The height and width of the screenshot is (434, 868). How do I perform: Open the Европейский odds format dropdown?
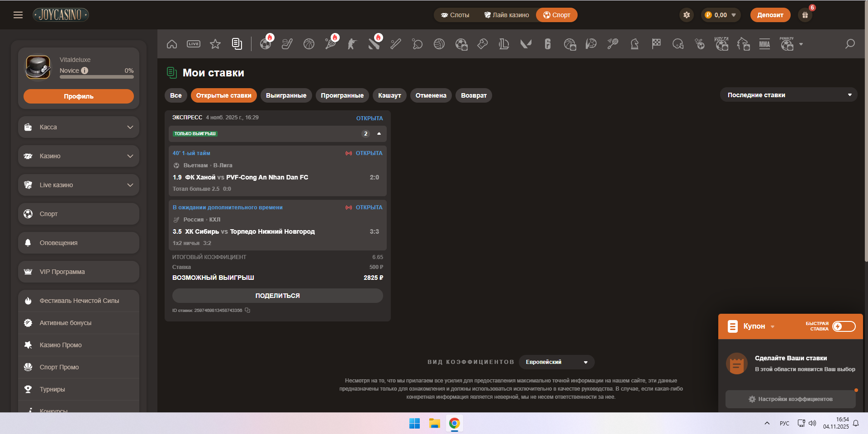(556, 362)
